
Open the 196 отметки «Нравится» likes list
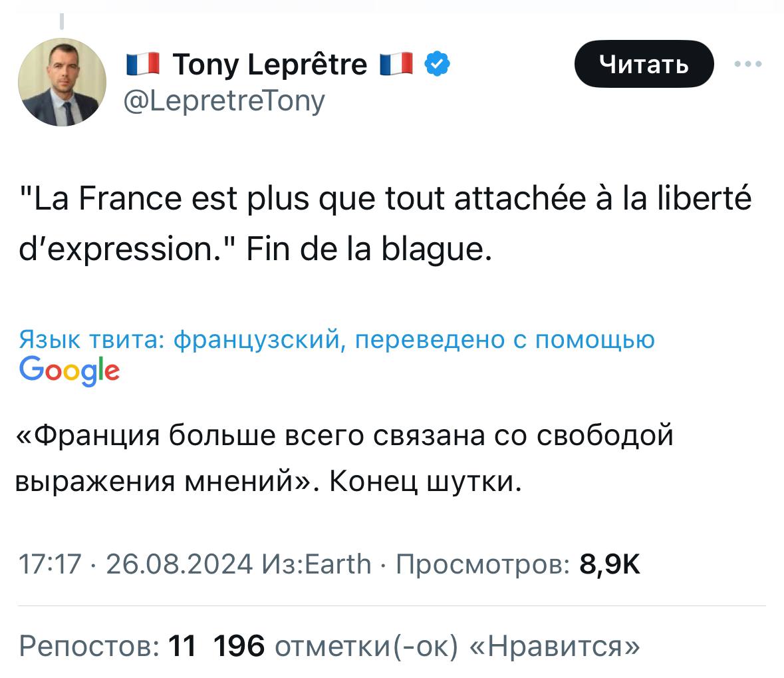click(x=426, y=645)
